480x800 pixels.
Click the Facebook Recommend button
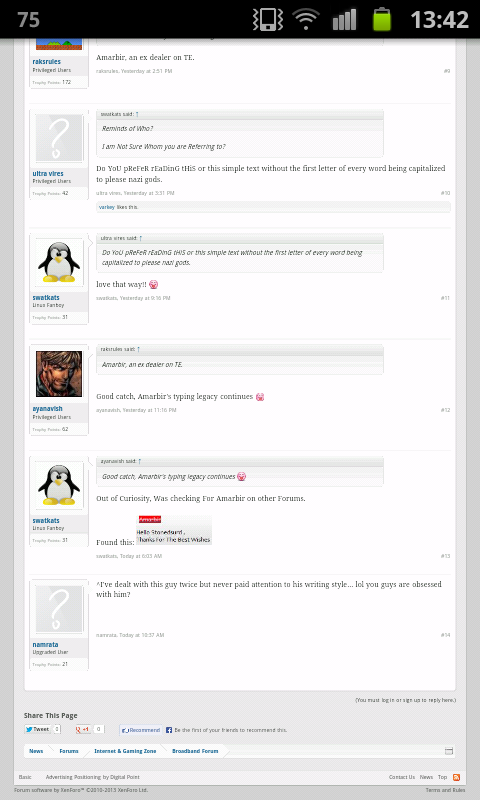point(141,730)
